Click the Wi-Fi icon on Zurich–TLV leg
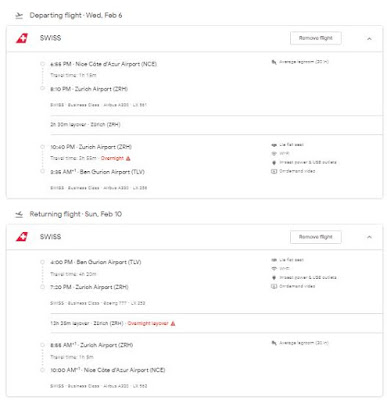 274,154
